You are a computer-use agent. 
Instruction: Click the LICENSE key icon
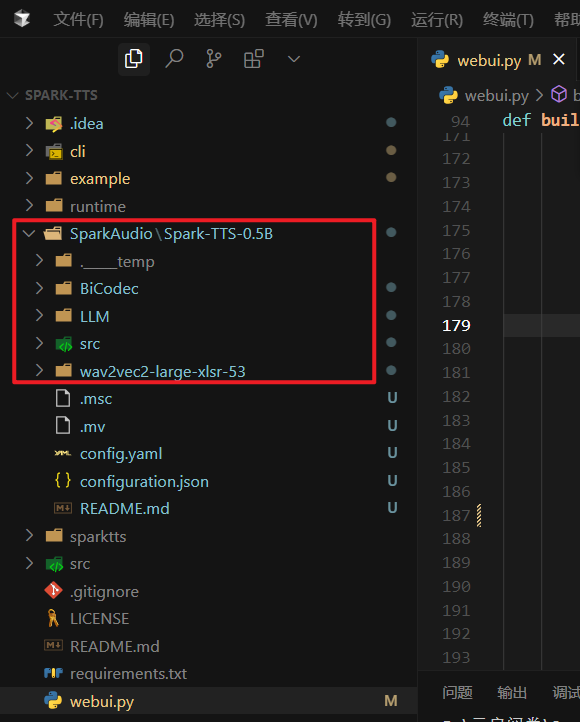pyautogui.click(x=53, y=618)
